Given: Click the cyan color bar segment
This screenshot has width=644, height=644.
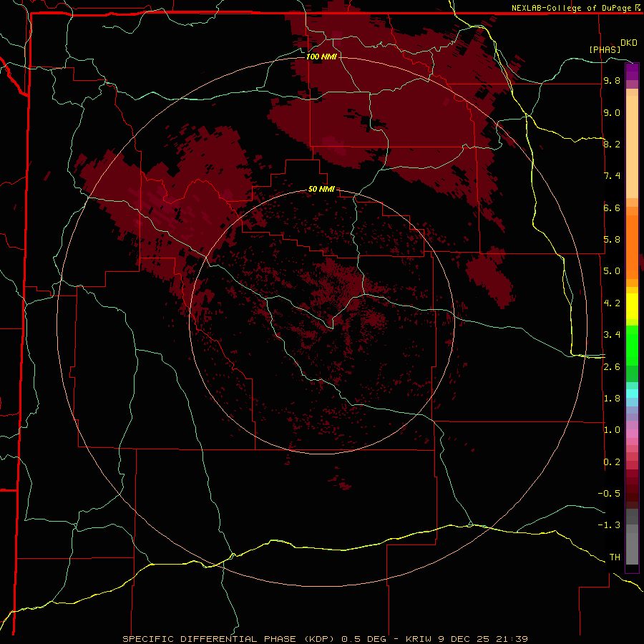Looking at the screenshot, I should pyautogui.click(x=632, y=394).
